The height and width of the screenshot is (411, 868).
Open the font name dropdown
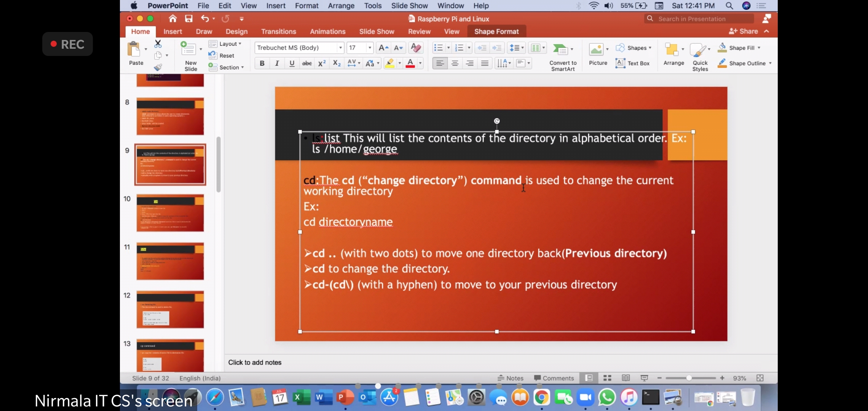pyautogui.click(x=340, y=48)
